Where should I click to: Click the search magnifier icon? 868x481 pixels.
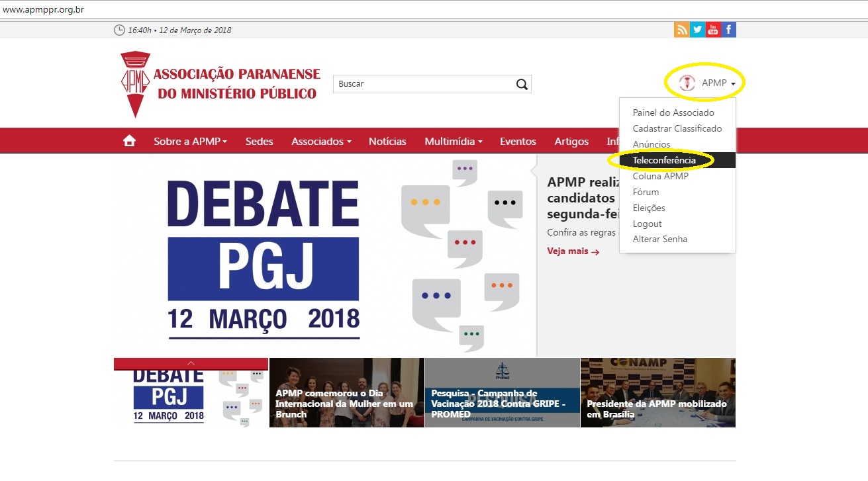coord(522,84)
